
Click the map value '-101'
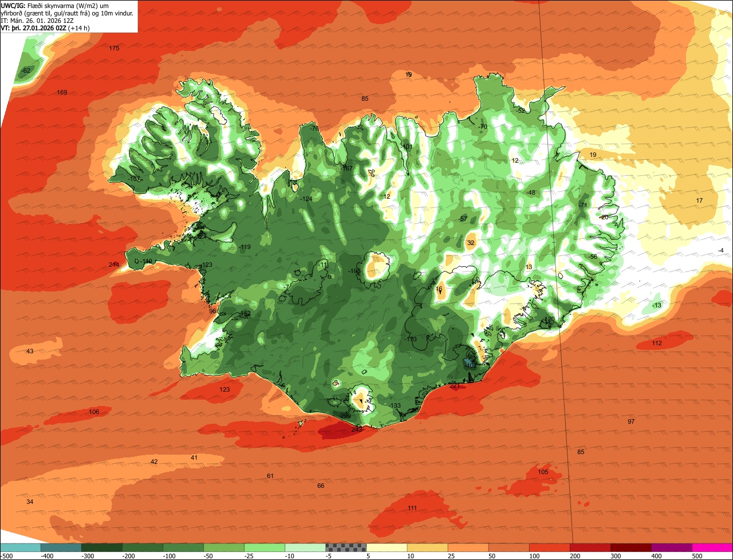(x=407, y=147)
